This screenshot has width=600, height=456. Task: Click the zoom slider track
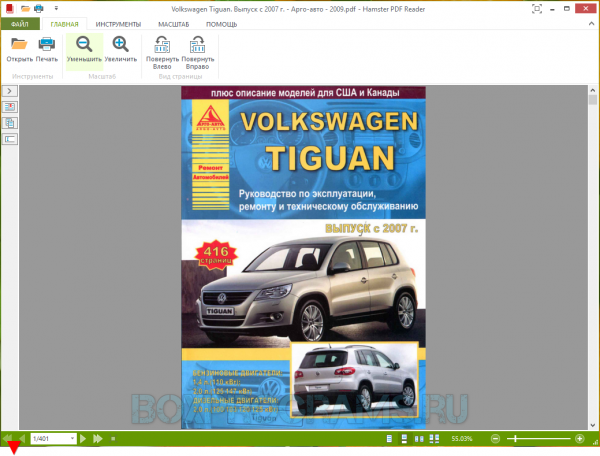pos(538,439)
